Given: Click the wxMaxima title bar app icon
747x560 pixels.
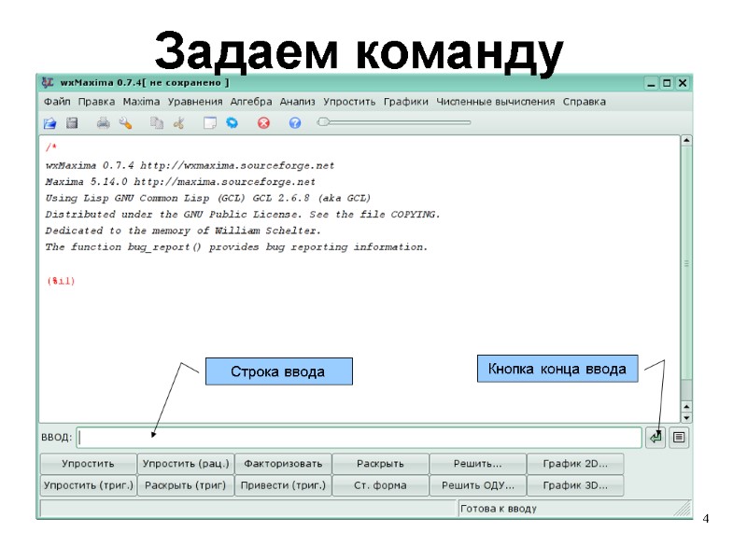Looking at the screenshot, I should point(48,82).
